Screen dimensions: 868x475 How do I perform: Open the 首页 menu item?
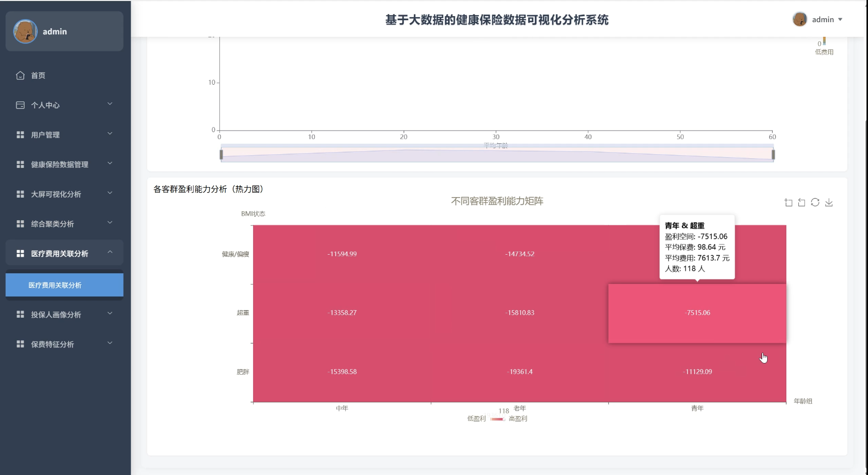tap(65, 75)
